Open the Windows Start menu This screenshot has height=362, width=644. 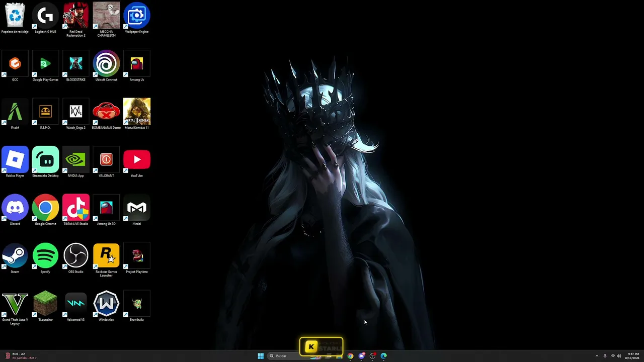click(x=261, y=356)
